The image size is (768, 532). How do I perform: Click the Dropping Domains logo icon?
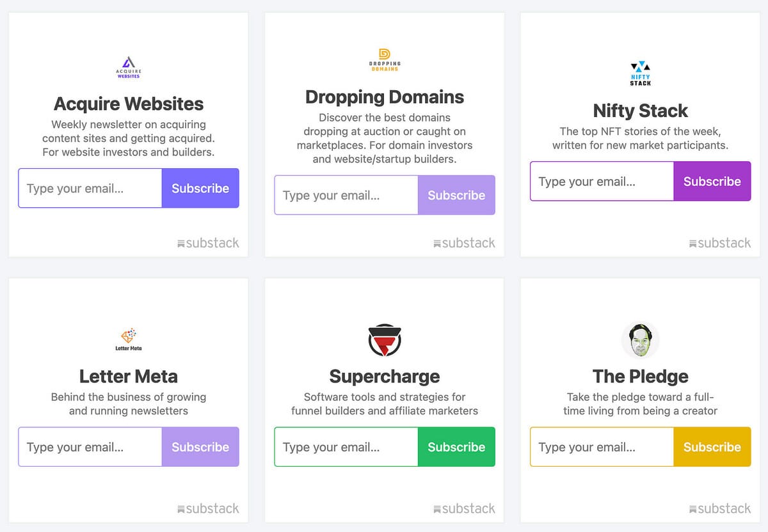tap(384, 60)
